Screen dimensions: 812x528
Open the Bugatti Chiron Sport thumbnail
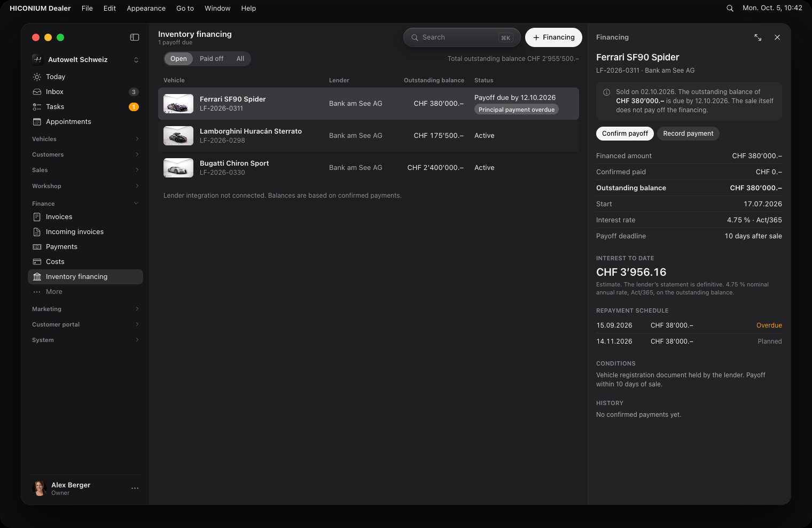click(x=178, y=168)
